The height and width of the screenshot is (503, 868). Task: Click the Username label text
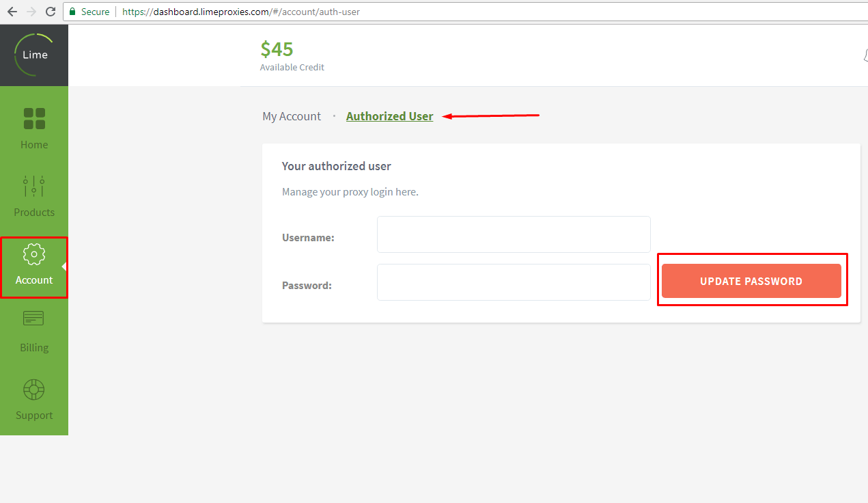coord(308,238)
